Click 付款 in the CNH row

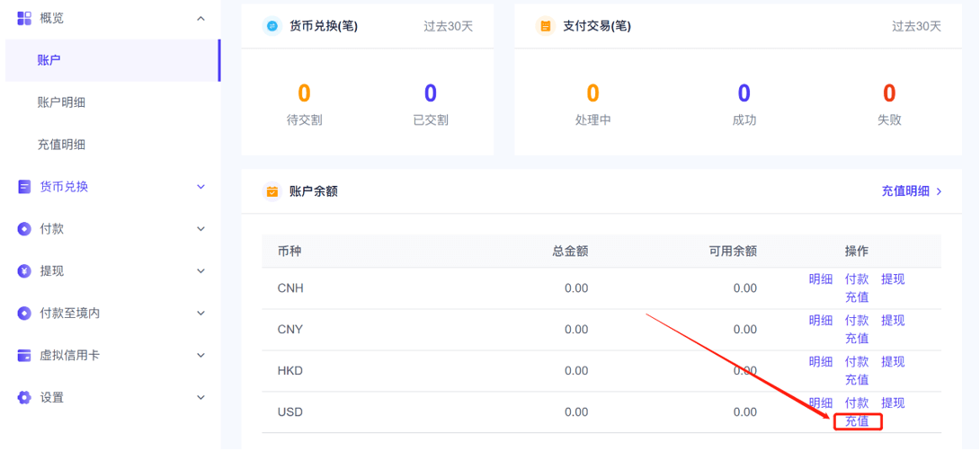[857, 279]
